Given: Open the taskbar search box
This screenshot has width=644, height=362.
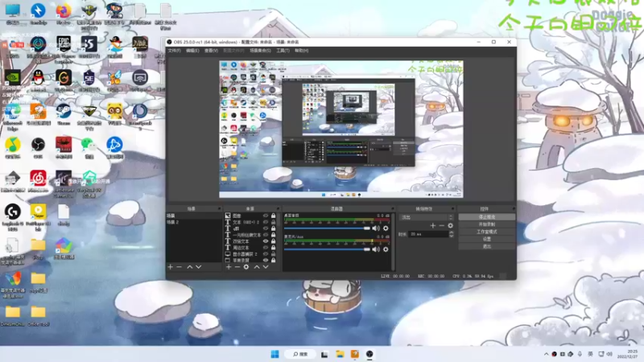Looking at the screenshot, I should click(300, 354).
